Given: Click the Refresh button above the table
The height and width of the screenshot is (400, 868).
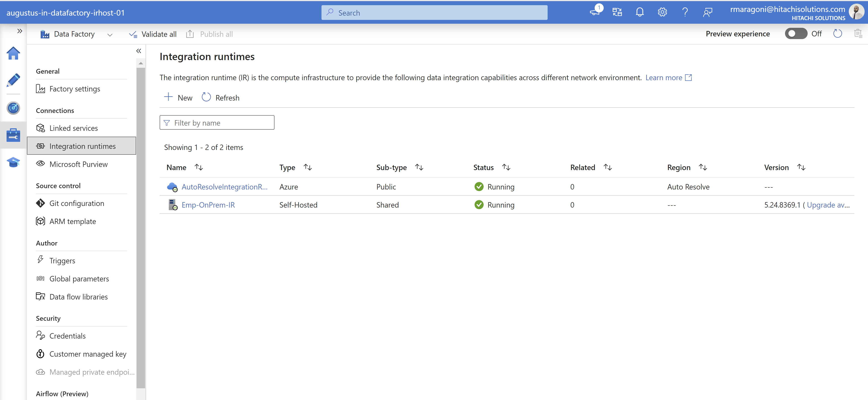Looking at the screenshot, I should click(x=220, y=98).
